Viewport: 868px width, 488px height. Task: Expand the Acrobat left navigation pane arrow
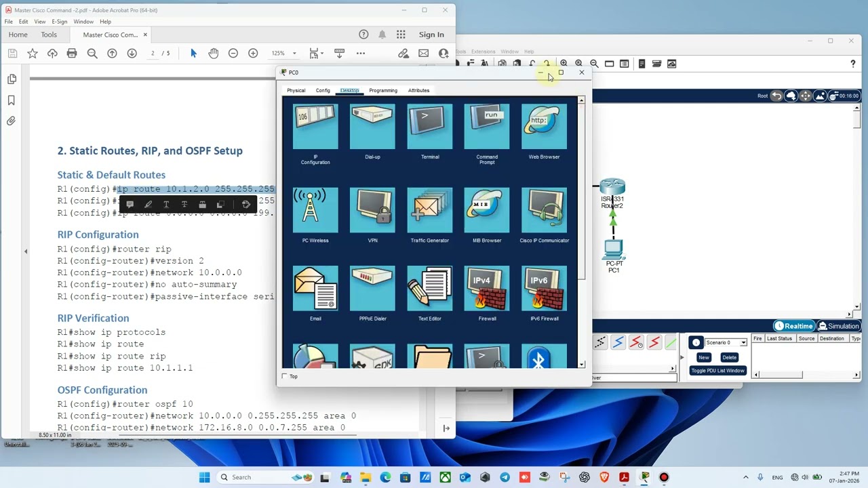(26, 251)
